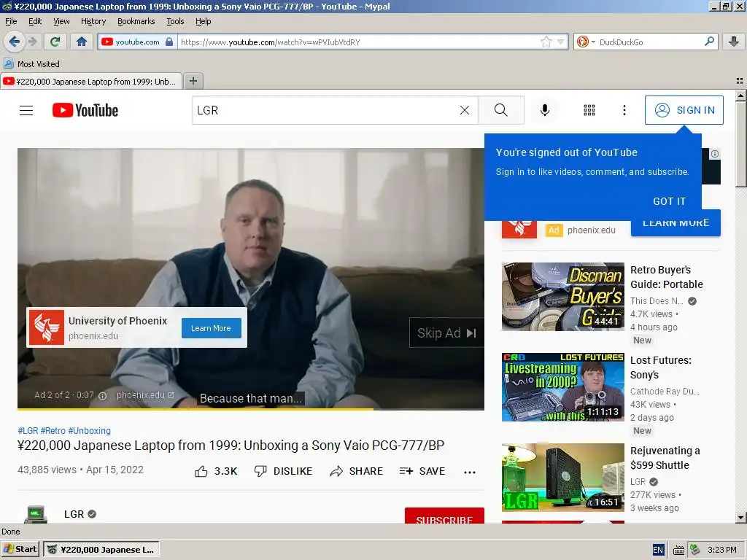The height and width of the screenshot is (560, 747).
Task: Click the ad info icon beside 0:07
Action: (102, 396)
